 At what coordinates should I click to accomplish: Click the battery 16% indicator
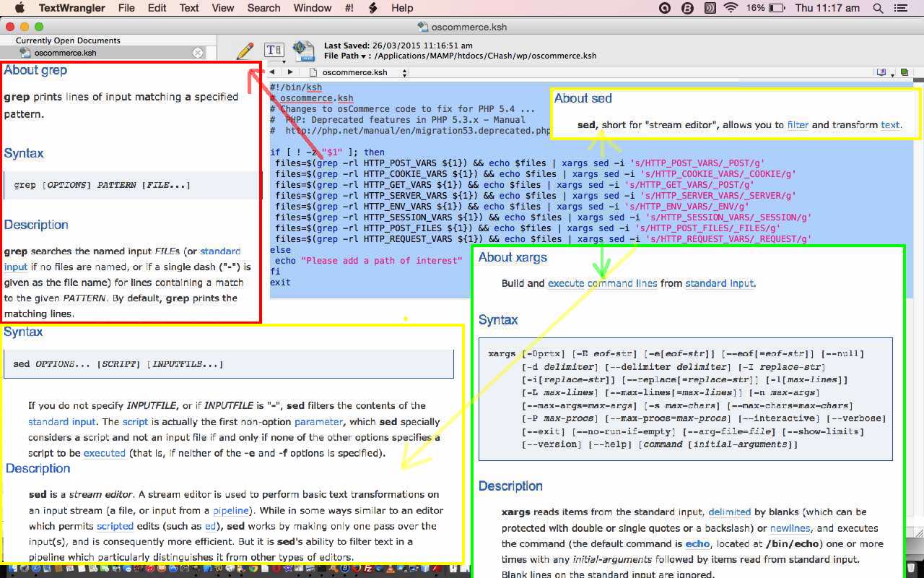pos(766,8)
